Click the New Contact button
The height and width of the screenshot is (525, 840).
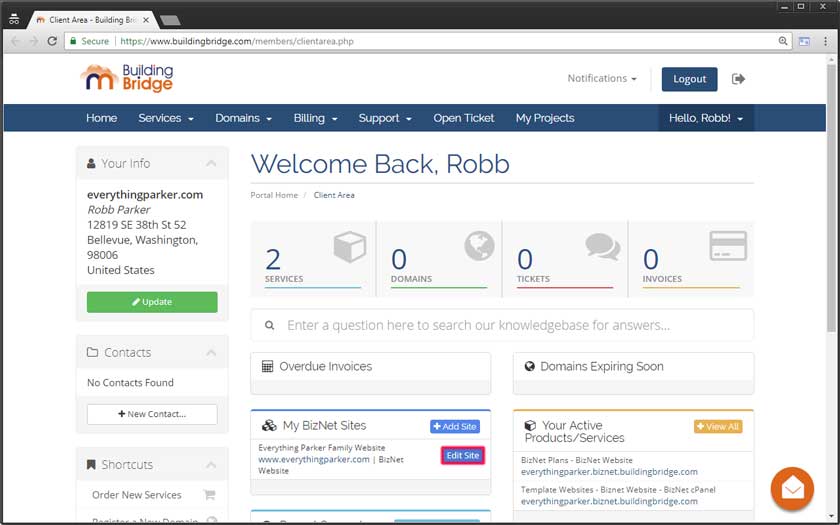click(x=152, y=414)
